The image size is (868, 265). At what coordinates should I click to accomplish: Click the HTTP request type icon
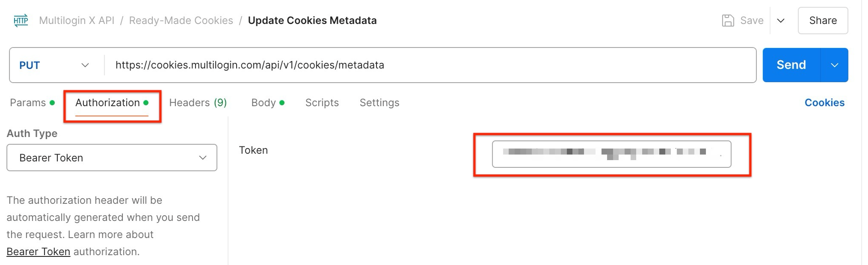tap(20, 20)
